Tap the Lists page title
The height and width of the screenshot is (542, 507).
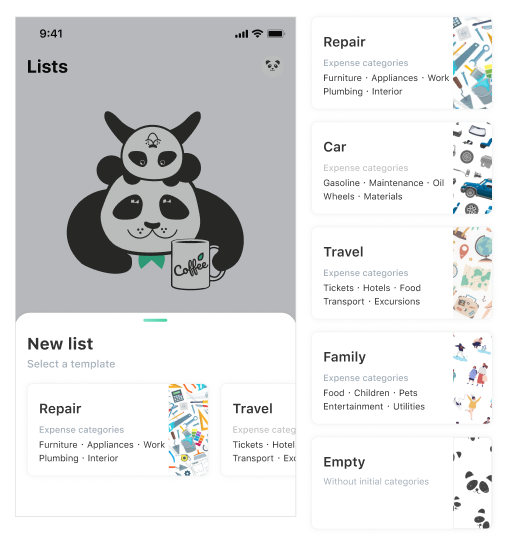47,66
